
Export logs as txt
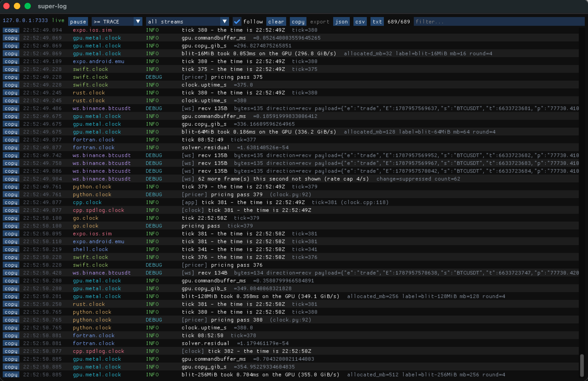(377, 22)
